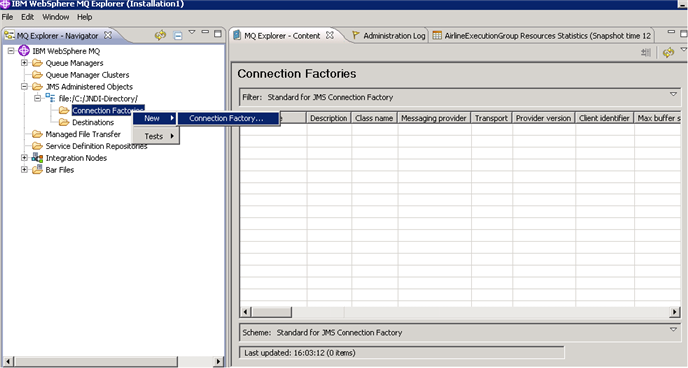Close the MQ Explorer - Navigator view
688x368 pixels.
[108, 35]
